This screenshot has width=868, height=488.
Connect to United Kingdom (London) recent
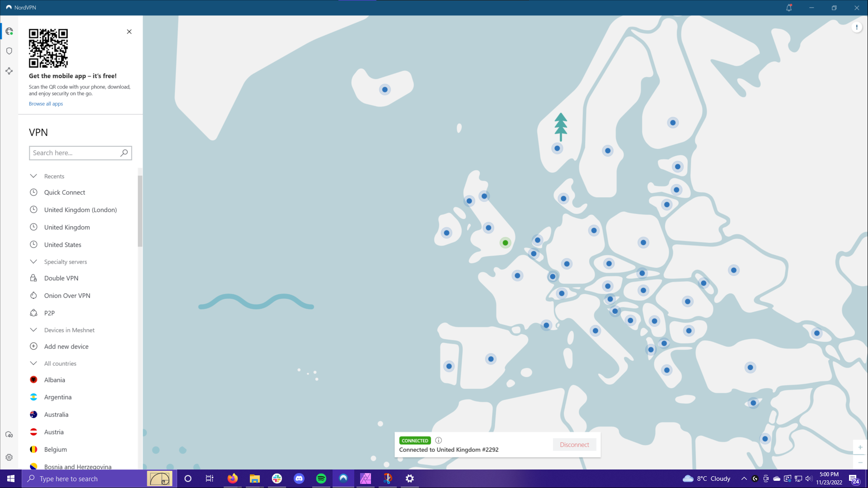click(x=80, y=210)
